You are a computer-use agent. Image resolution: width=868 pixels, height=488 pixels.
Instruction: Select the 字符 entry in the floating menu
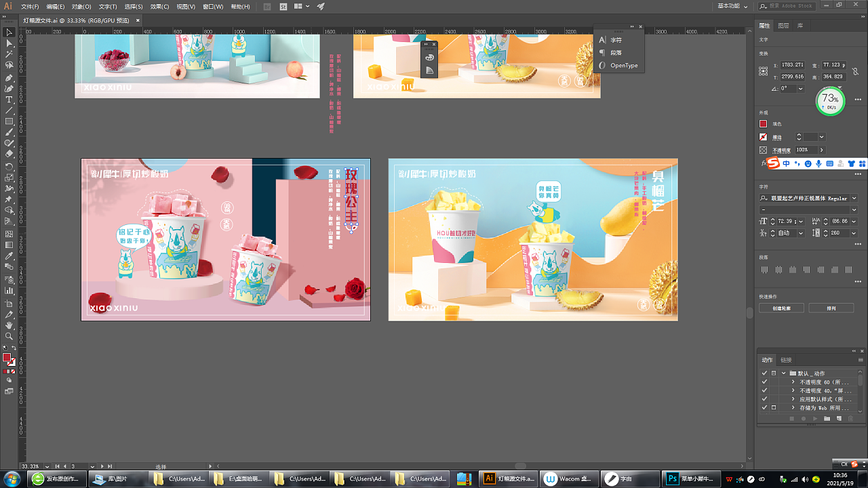point(616,40)
